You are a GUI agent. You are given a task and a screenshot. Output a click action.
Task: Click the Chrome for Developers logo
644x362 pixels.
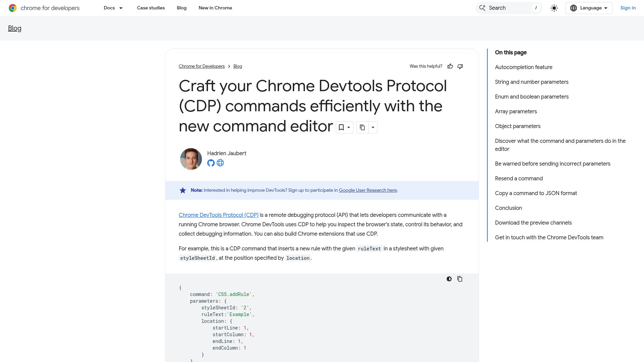(x=44, y=8)
